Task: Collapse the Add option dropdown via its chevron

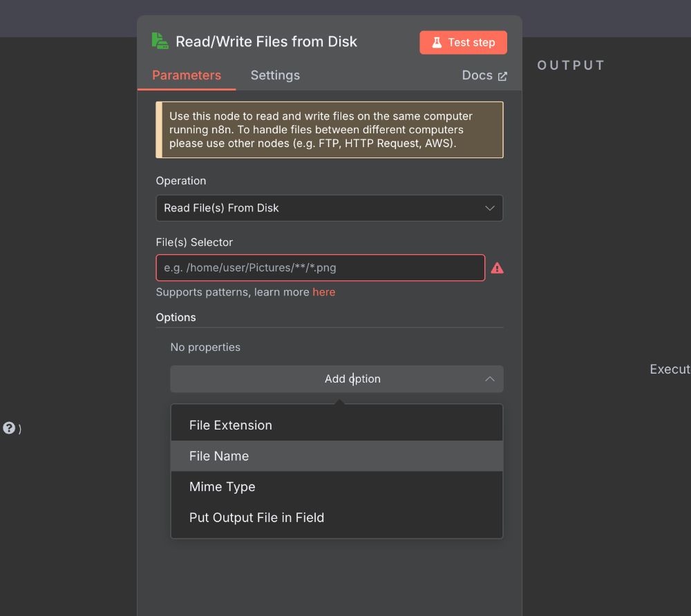Action: click(490, 378)
